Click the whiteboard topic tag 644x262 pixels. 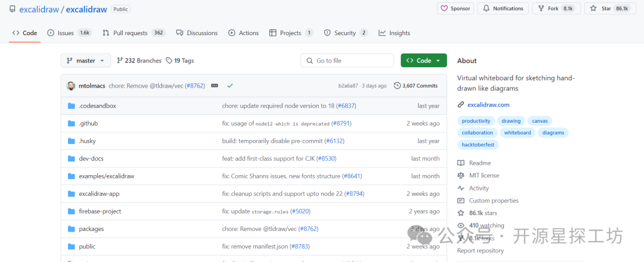(518, 133)
